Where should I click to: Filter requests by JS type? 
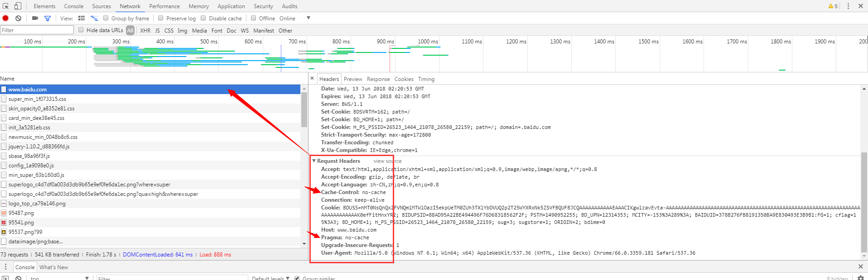click(157, 30)
